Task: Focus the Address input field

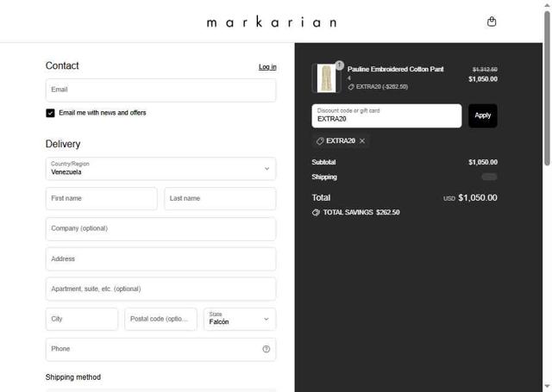Action: [x=161, y=259]
